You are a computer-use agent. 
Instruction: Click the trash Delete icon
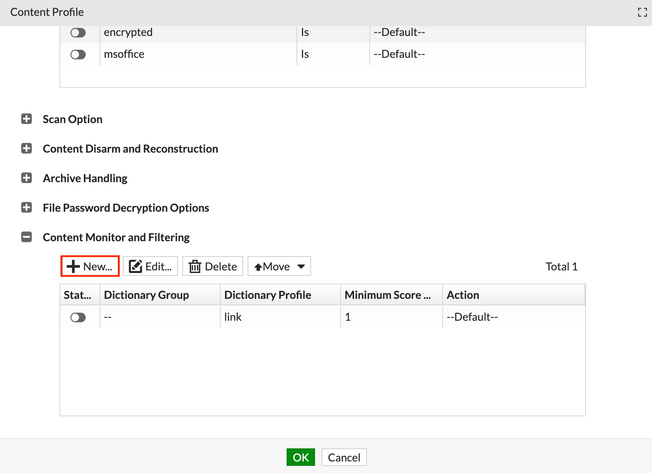(x=195, y=267)
